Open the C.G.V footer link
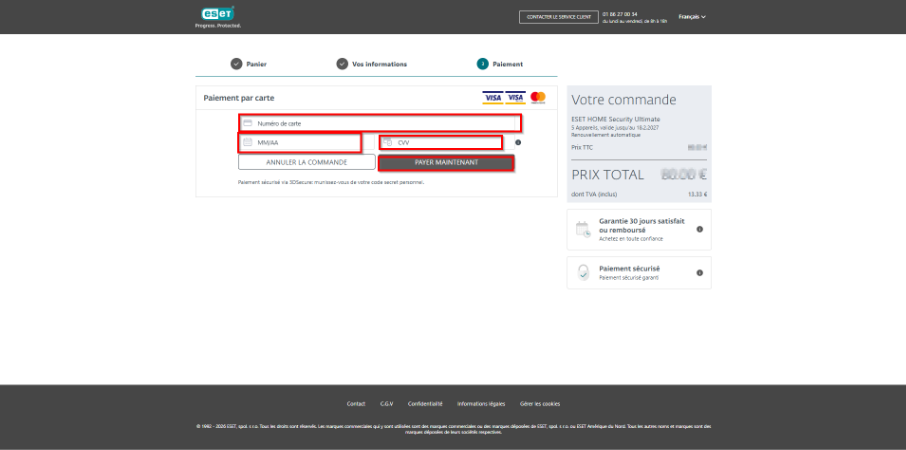The width and height of the screenshot is (906, 450). [x=387, y=404]
